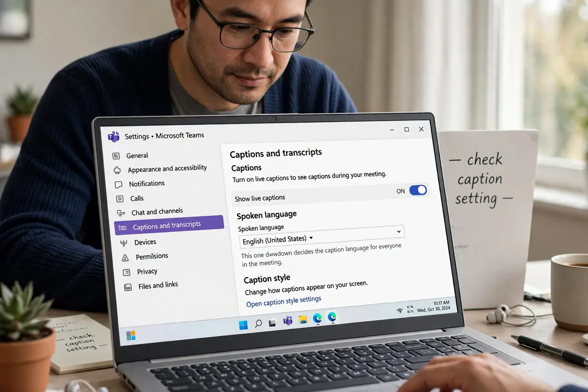Open the Windows Start menu
This screenshot has height=392, width=588.
click(243, 325)
